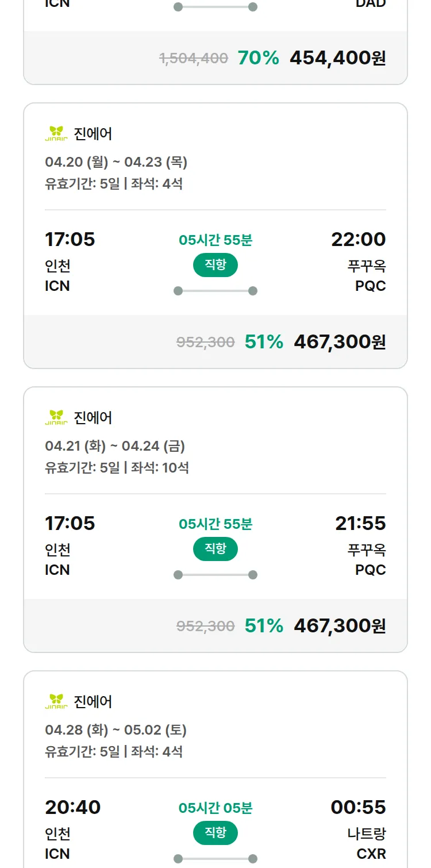The width and height of the screenshot is (431, 868).
Task: Tap the 직항 badge on the 21:55 arrival flight
Action: [215, 549]
